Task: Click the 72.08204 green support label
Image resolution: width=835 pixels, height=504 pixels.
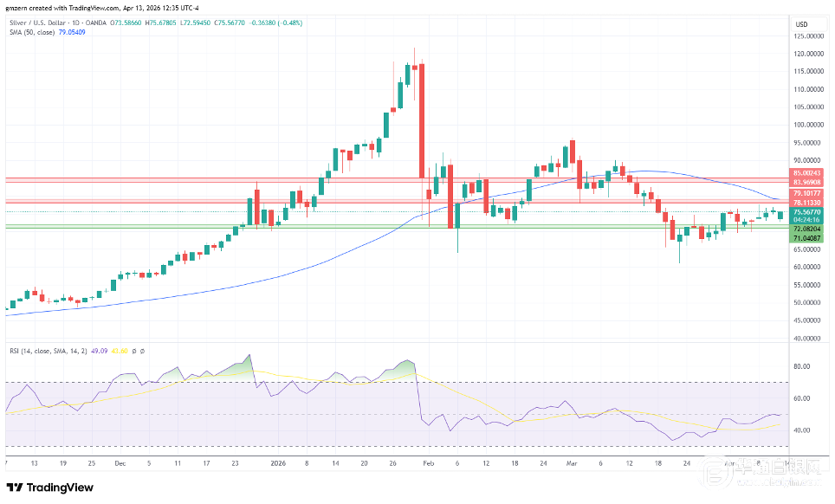Action: pyautogui.click(x=806, y=227)
